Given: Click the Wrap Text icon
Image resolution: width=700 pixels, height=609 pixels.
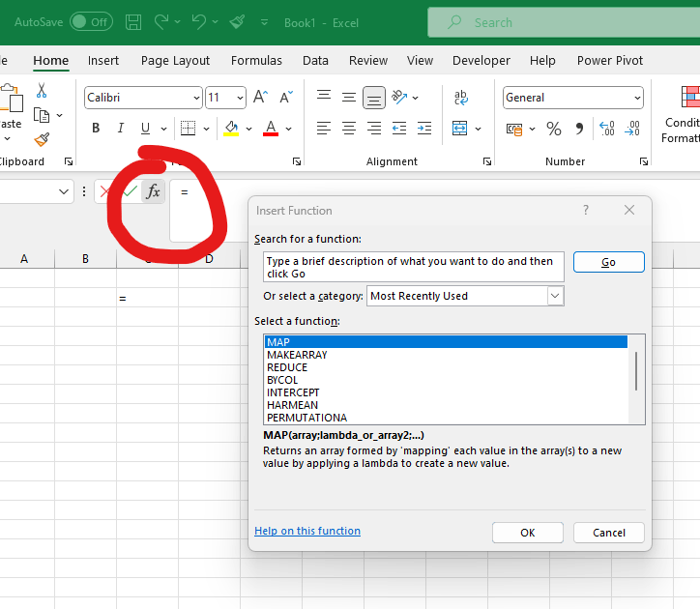Looking at the screenshot, I should [461, 97].
